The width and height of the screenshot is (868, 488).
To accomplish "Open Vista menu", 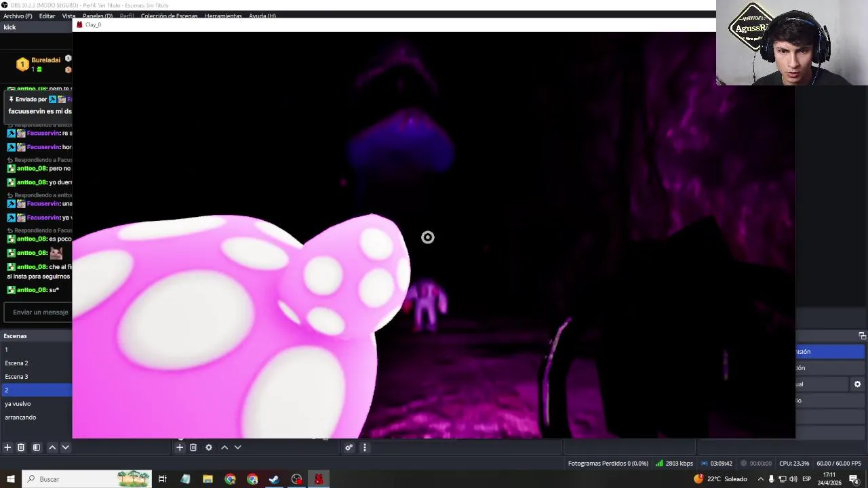I will click(68, 16).
